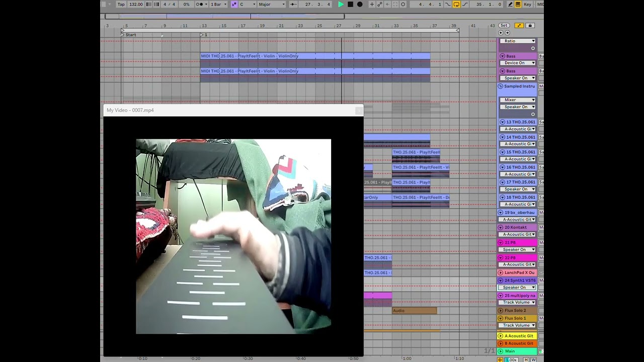
Task: Add automation lane below Mixer's Speaker On
Action: coord(533,114)
